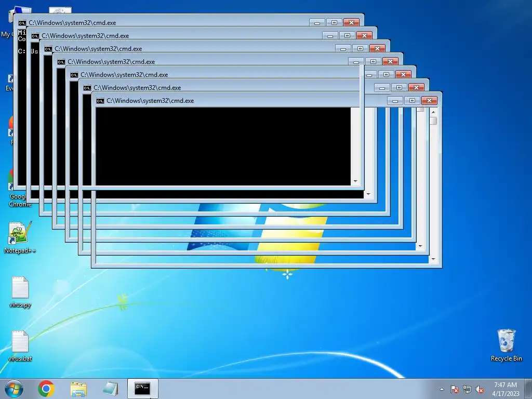This screenshot has height=399, width=532.
Task: Click the lowest cmd window's title text
Action: coord(150,101)
